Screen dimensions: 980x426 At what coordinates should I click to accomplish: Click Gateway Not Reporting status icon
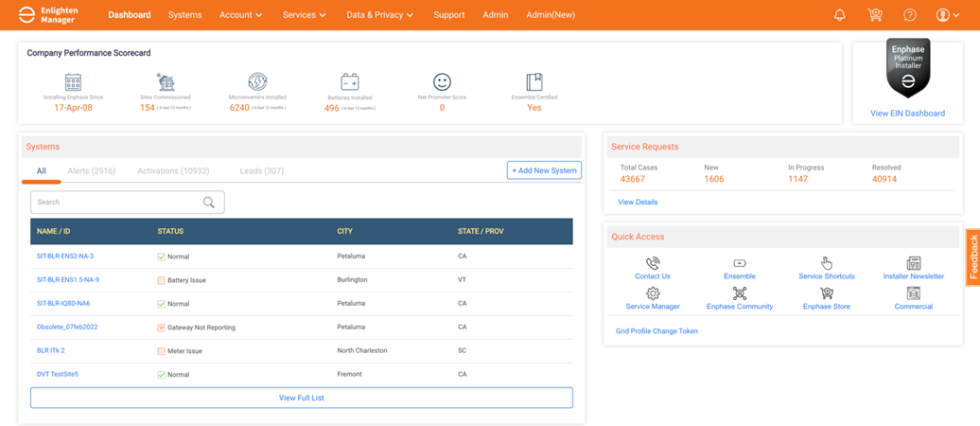(161, 328)
